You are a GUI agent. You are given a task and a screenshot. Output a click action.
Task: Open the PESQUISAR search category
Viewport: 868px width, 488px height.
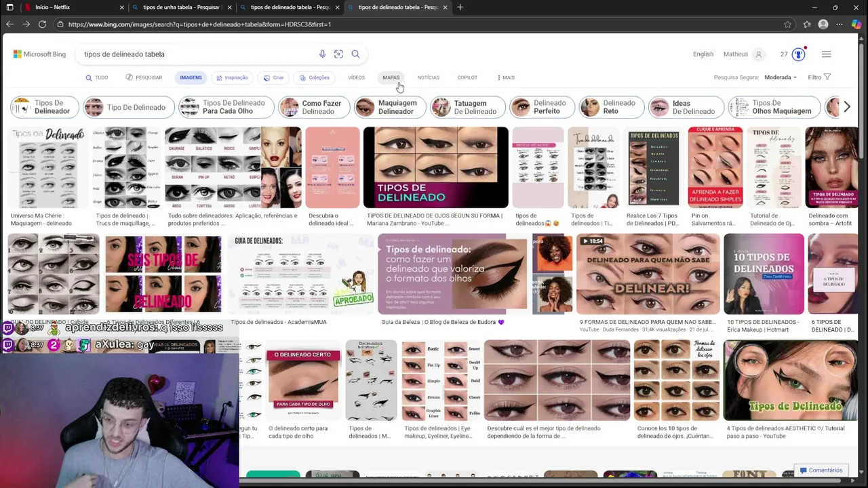point(144,77)
